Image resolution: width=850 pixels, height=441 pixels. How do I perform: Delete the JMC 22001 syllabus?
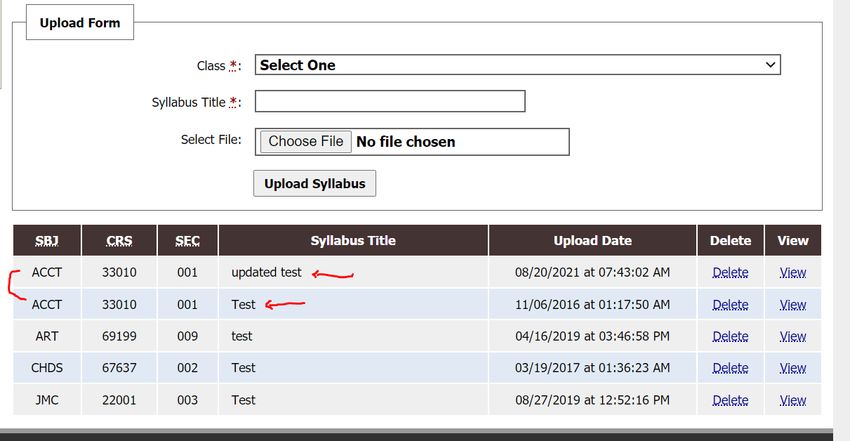730,400
